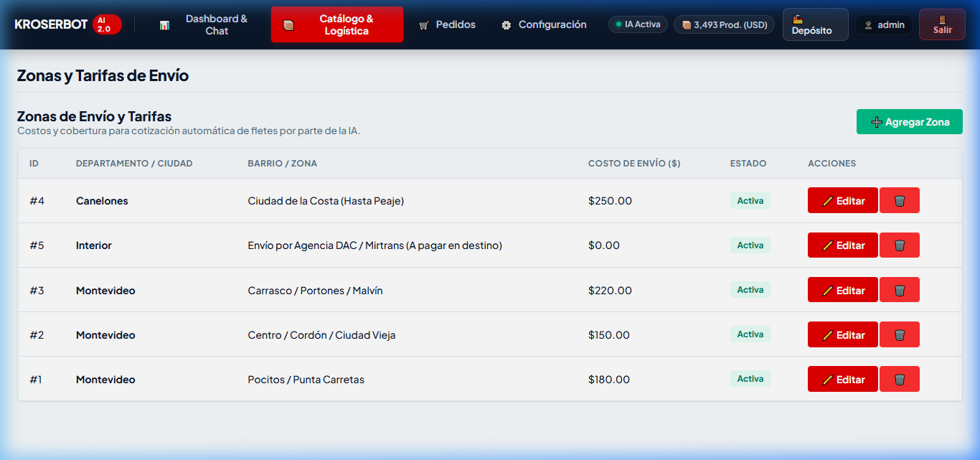Click the Activa status of zone #3
The image size is (980, 460).
(x=750, y=290)
